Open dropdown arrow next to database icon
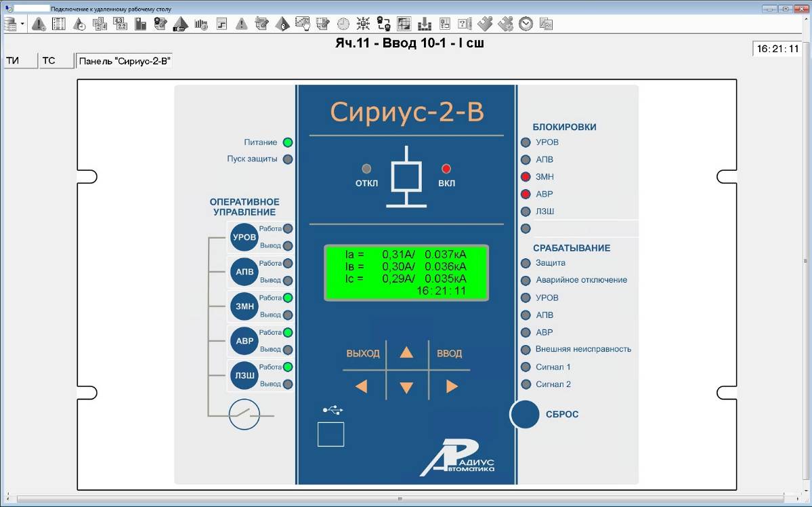The image size is (812, 507). 22,24
